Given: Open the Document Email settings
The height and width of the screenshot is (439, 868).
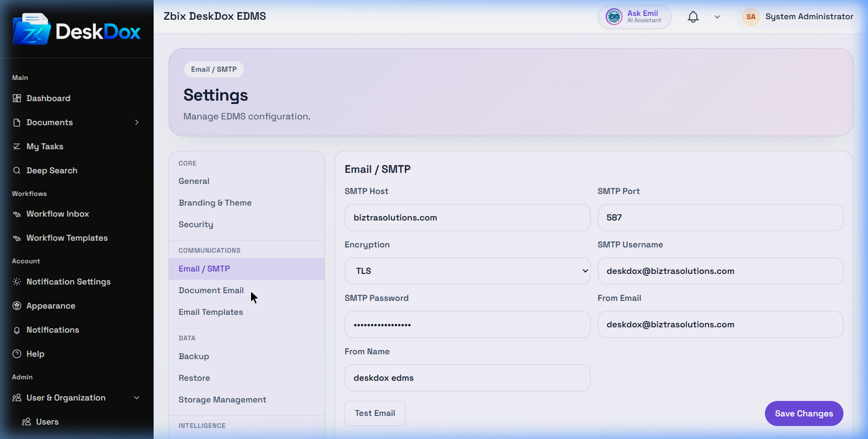Looking at the screenshot, I should (211, 290).
